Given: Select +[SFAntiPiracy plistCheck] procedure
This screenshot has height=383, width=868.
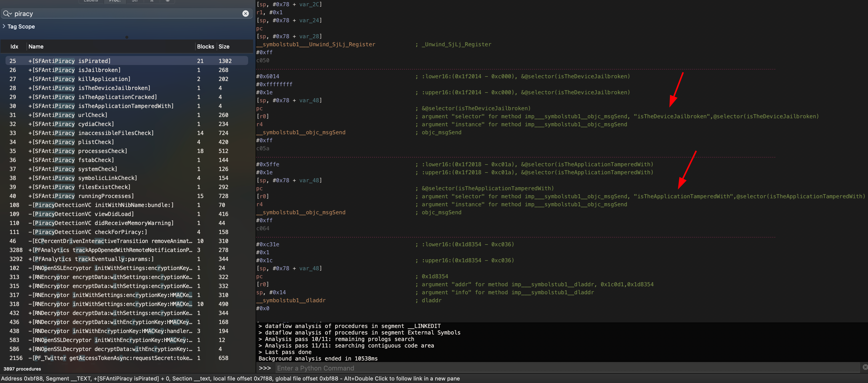Looking at the screenshot, I should tap(127, 142).
